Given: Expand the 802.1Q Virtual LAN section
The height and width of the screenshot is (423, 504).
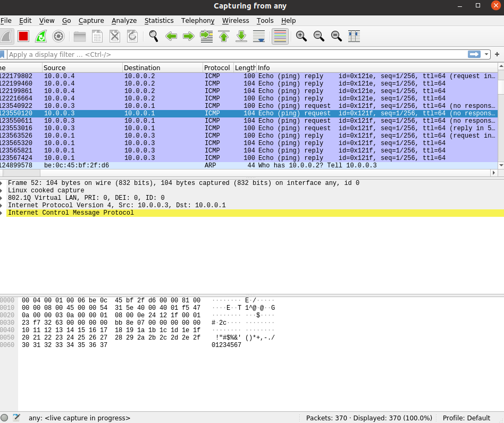Looking at the screenshot, I should coord(3,198).
